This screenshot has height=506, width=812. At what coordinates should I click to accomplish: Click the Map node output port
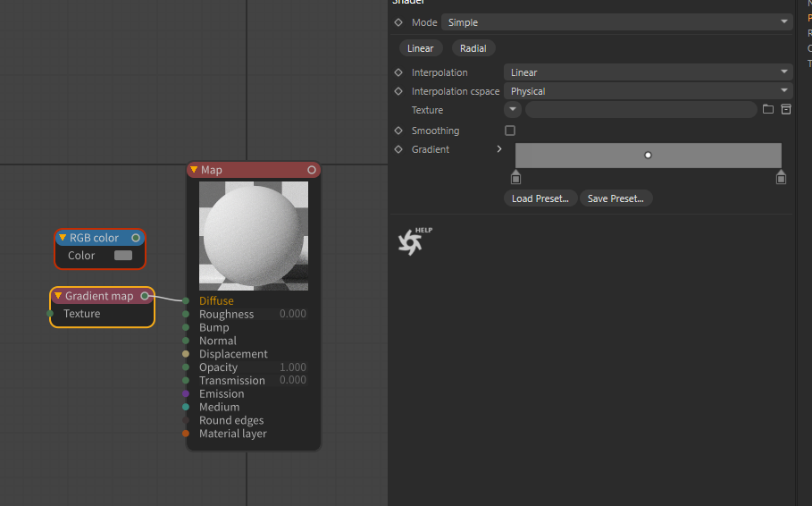click(x=311, y=170)
